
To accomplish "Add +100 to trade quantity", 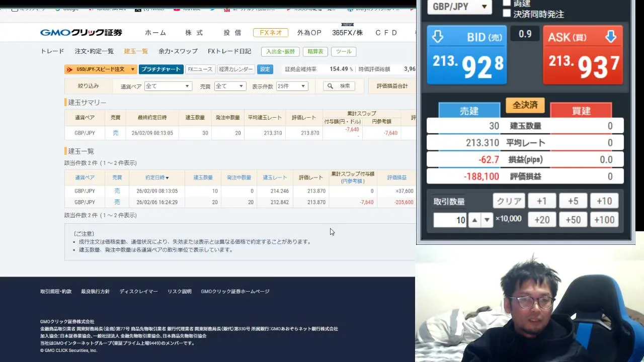I will [604, 220].
